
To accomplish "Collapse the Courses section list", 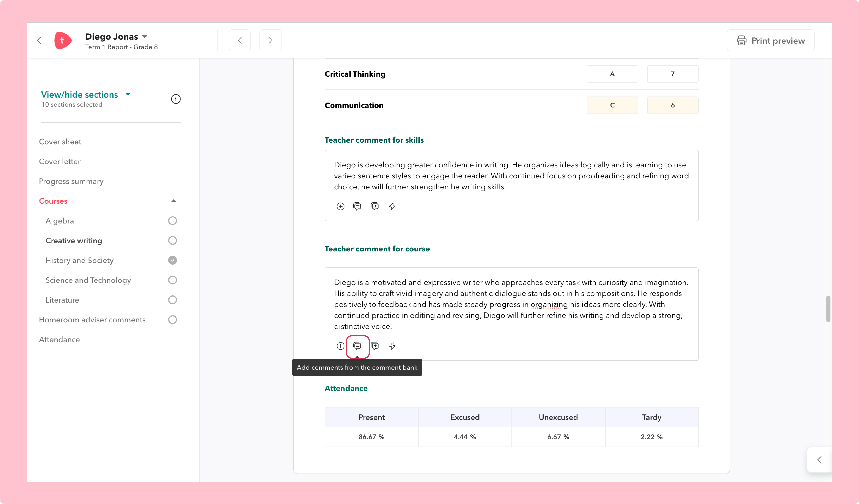I will (x=174, y=201).
